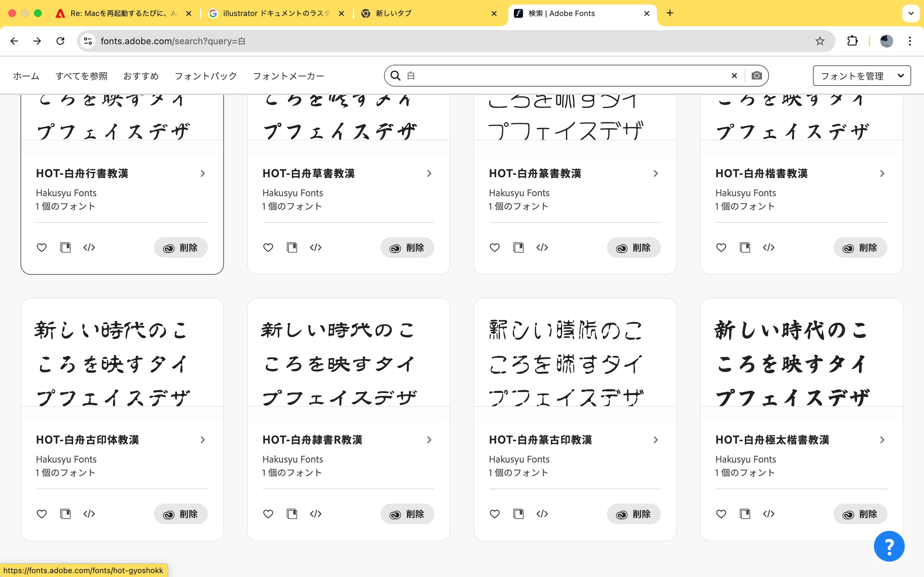
Task: Open the browser extensions puzzle icon
Action: pyautogui.click(x=852, y=41)
